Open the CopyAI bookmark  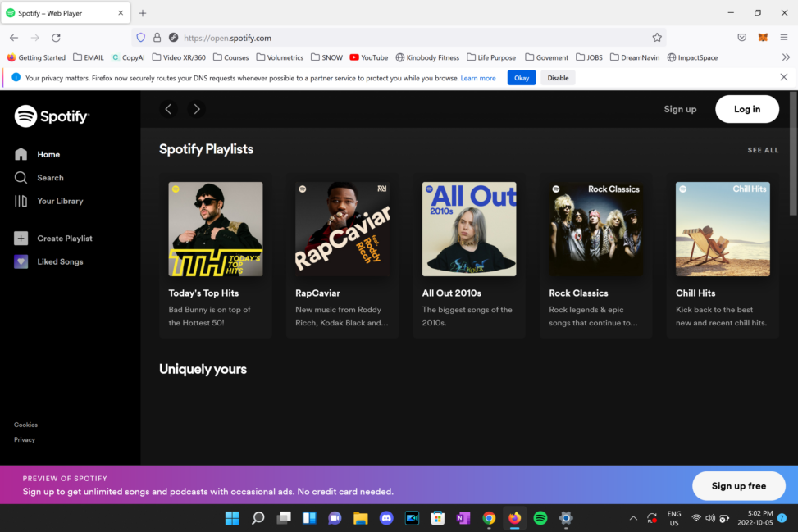tap(128, 57)
